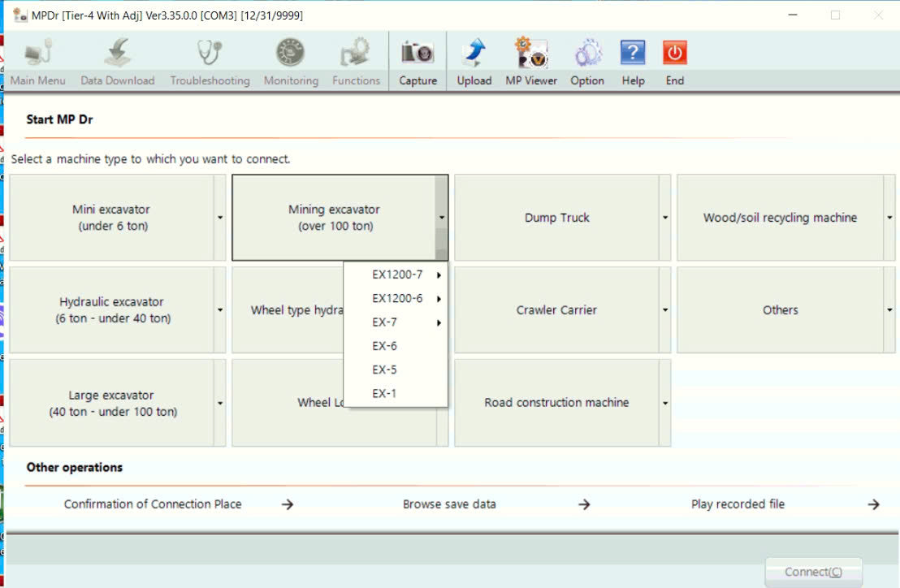Expand the Mini excavator dropdown arrow
The image size is (900, 588).
220,218
